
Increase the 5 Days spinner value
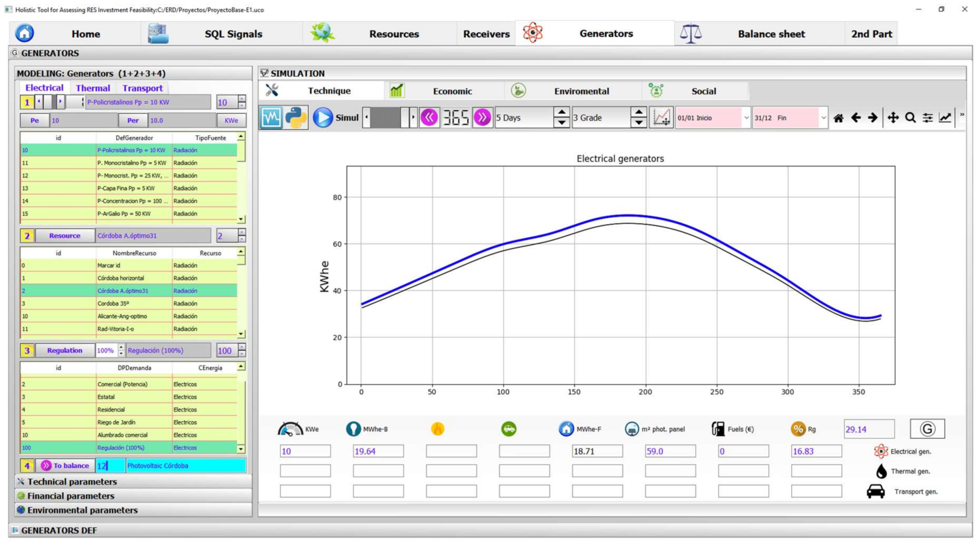point(562,112)
